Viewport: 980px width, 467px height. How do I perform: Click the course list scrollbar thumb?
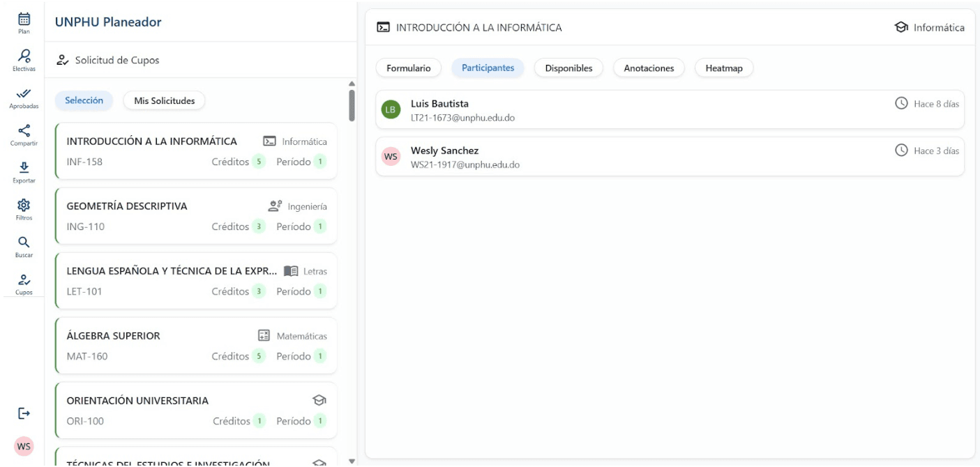(352, 105)
